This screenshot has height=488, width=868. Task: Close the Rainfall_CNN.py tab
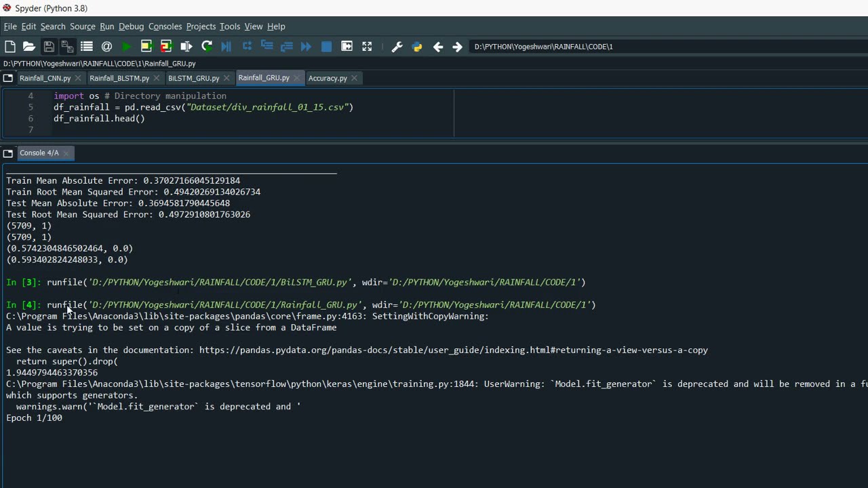(77, 79)
